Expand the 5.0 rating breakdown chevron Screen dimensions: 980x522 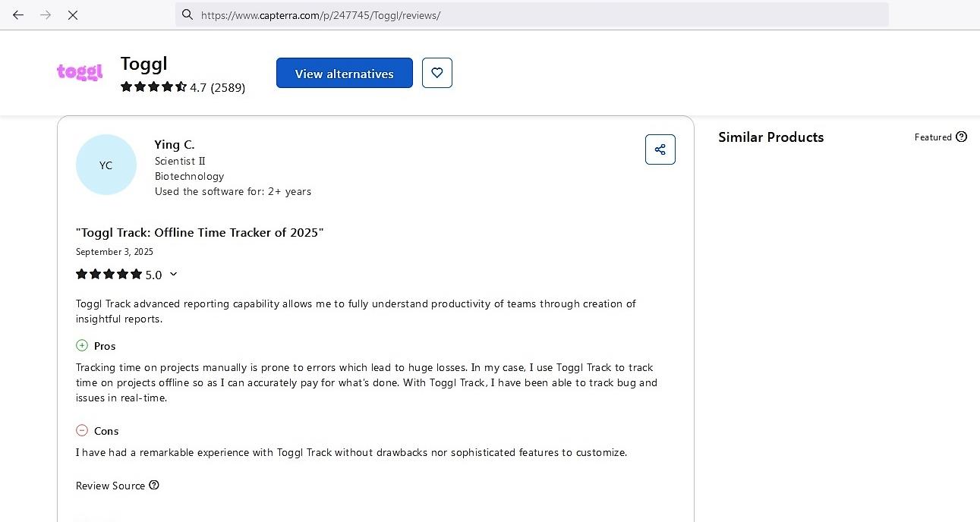point(173,274)
